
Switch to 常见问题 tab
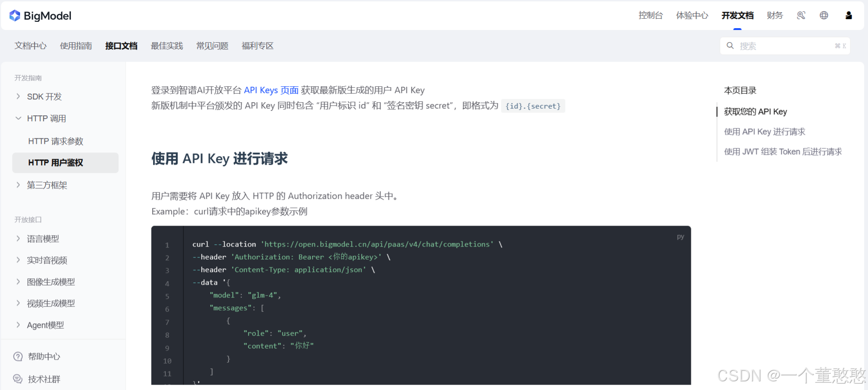[212, 46]
